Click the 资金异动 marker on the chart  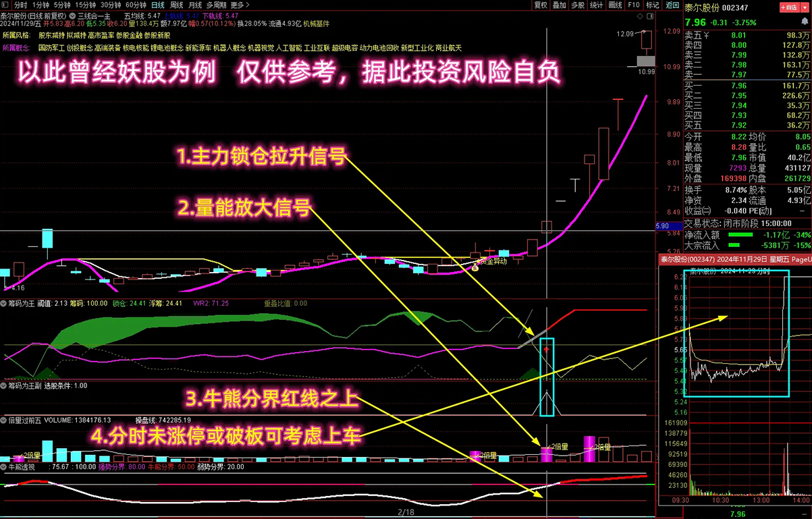(x=493, y=261)
